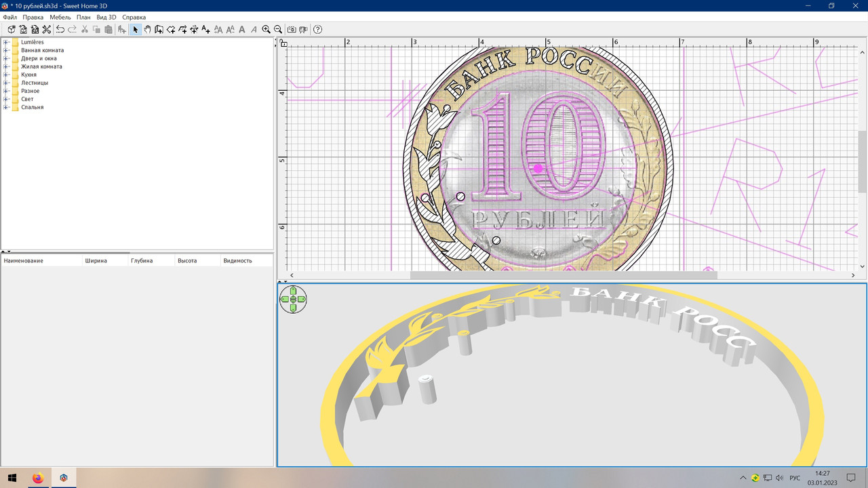Expand the Lumières catalog folder
The image size is (868, 488).
click(x=6, y=42)
